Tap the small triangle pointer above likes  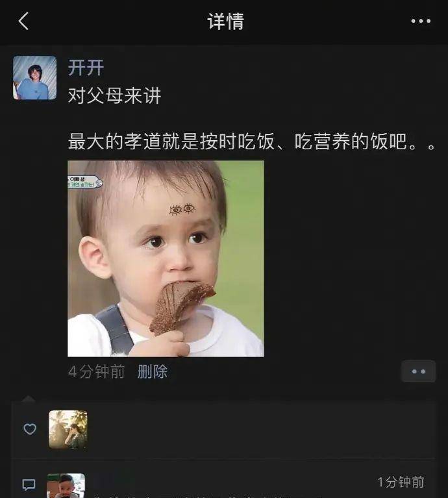coord(29,399)
